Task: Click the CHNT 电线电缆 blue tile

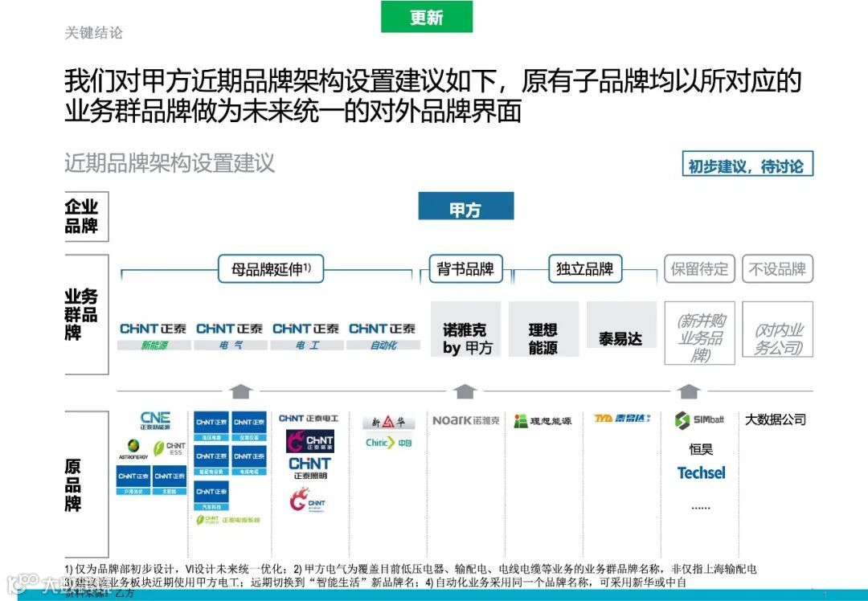Action: 249,460
